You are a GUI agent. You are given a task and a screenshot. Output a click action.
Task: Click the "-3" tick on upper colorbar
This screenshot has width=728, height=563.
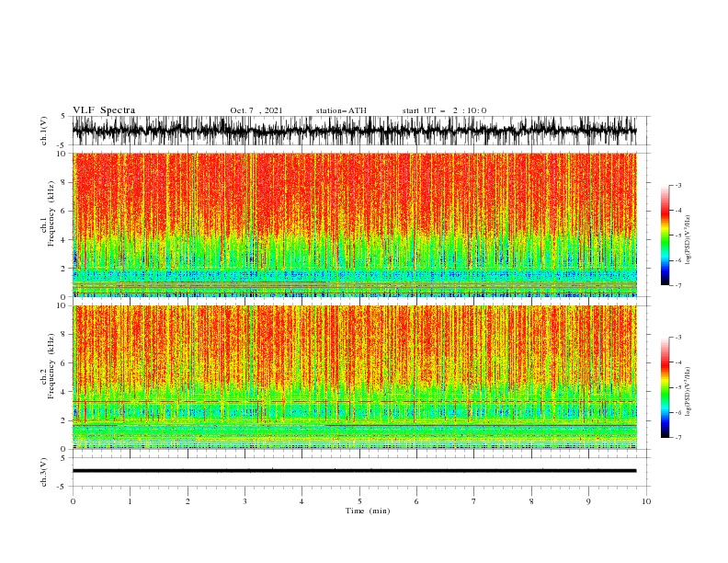(677, 185)
